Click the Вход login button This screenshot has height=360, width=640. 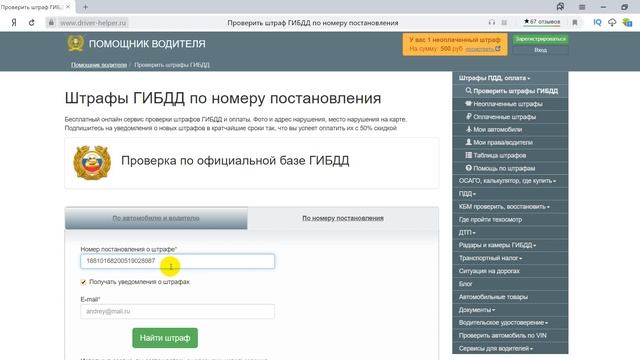point(540,50)
